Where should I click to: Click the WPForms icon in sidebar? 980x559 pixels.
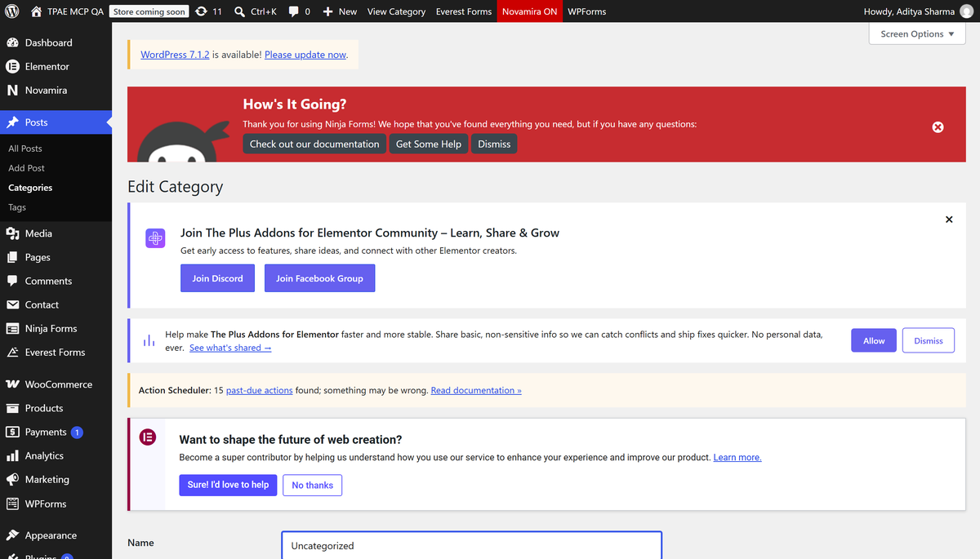coord(12,504)
